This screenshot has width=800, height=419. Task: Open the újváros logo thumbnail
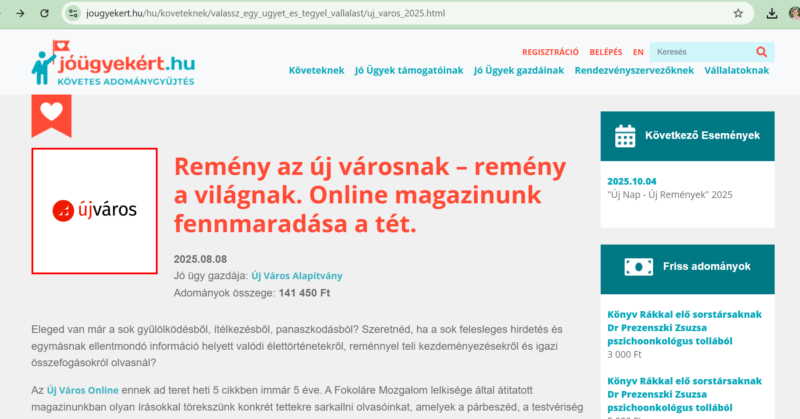(94, 211)
